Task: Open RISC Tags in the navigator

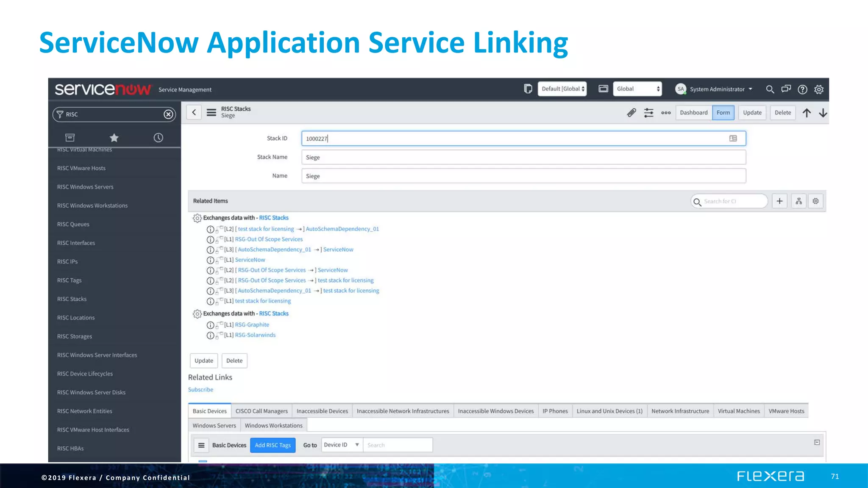Action: [x=70, y=280]
